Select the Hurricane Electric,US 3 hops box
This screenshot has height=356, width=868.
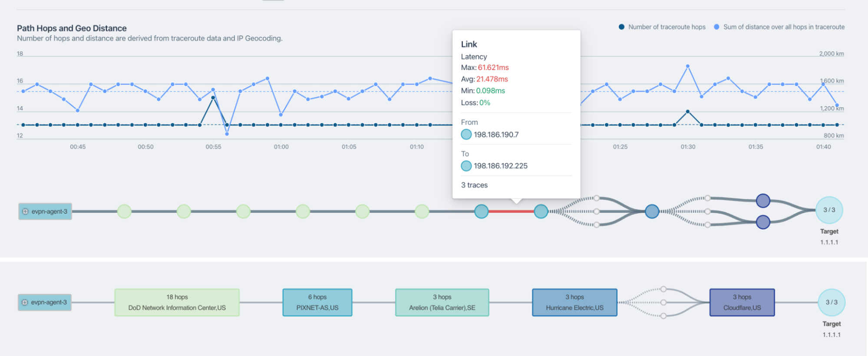pos(574,303)
